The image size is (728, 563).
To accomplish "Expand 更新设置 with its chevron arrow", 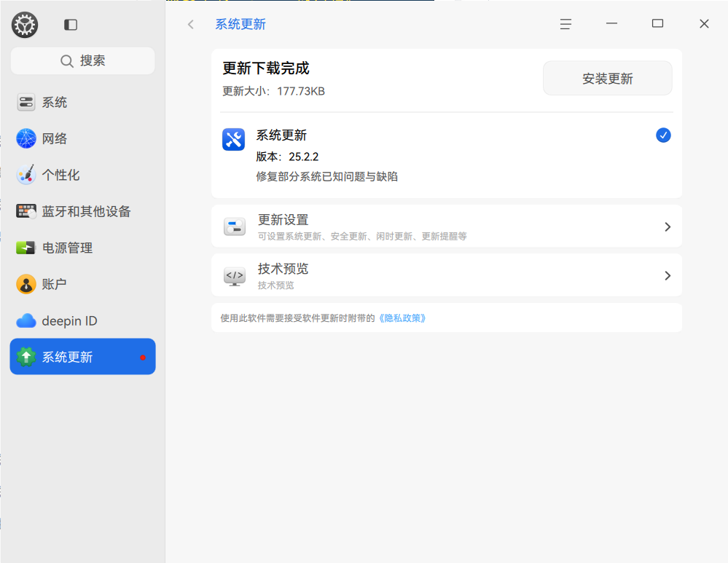I will pyautogui.click(x=668, y=227).
